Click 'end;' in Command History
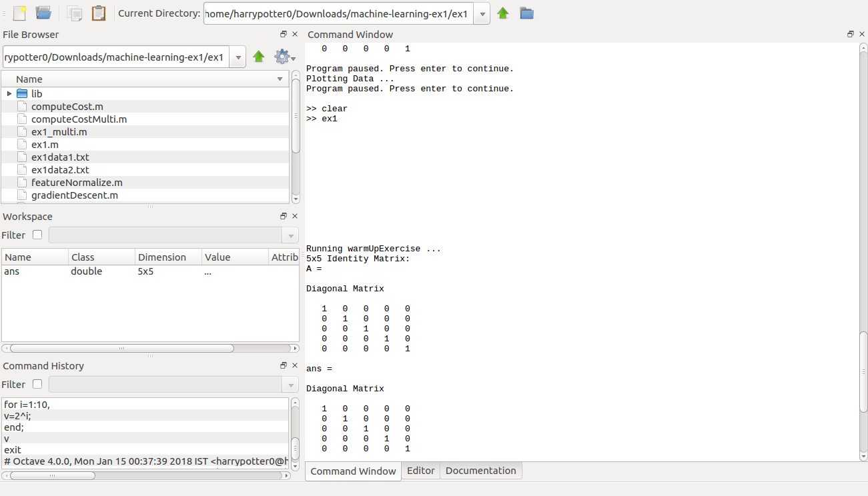This screenshot has width=868, height=496. click(x=14, y=427)
